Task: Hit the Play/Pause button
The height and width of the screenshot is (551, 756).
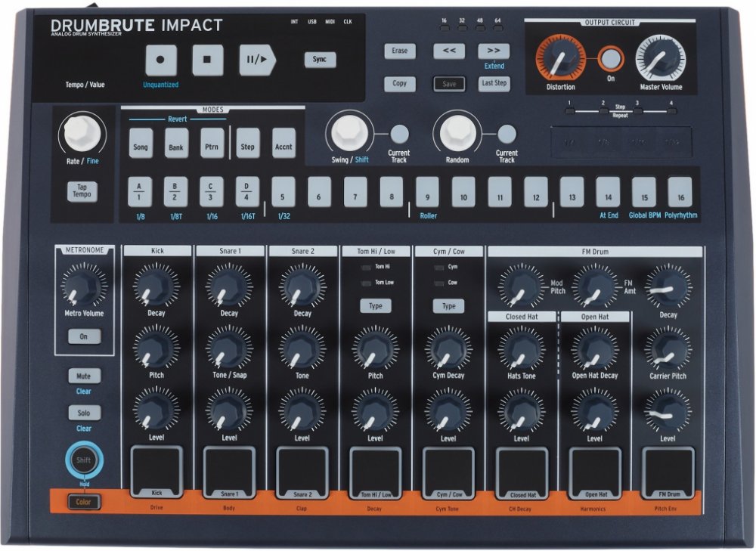Action: [257, 60]
